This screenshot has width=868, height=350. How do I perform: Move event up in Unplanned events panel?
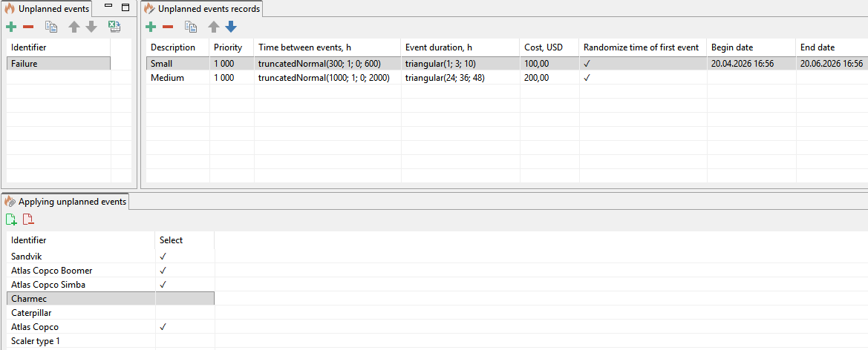74,27
